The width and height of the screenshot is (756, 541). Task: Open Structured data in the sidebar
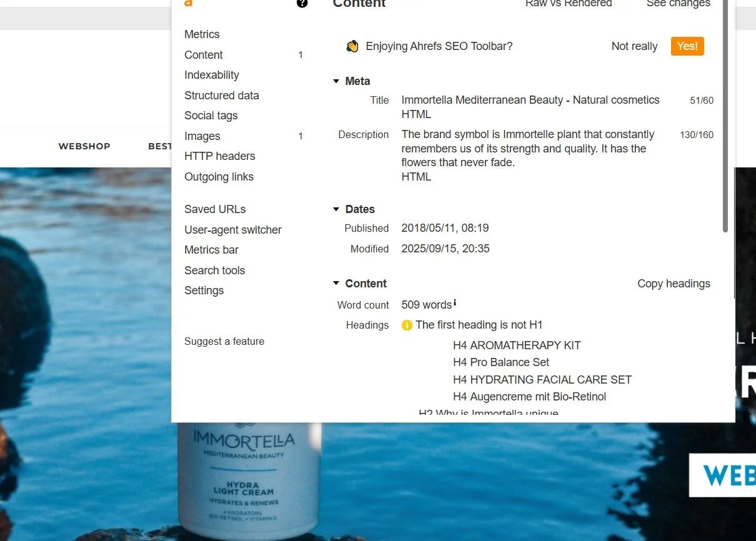222,96
